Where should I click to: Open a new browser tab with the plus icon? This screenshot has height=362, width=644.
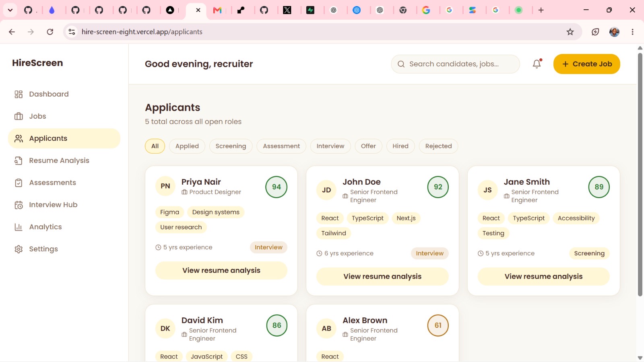click(541, 10)
